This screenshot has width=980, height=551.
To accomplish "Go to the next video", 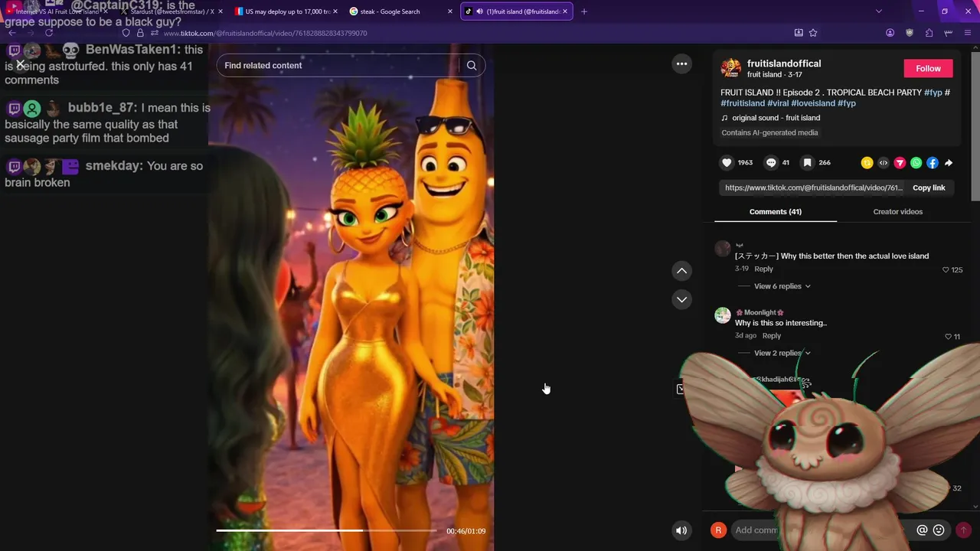I will 681,299.
